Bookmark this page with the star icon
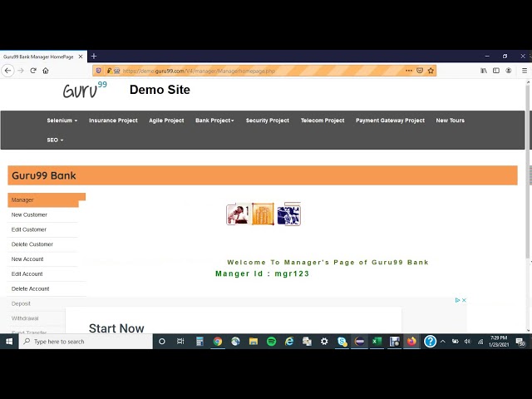The height and width of the screenshot is (399, 532). (x=431, y=71)
